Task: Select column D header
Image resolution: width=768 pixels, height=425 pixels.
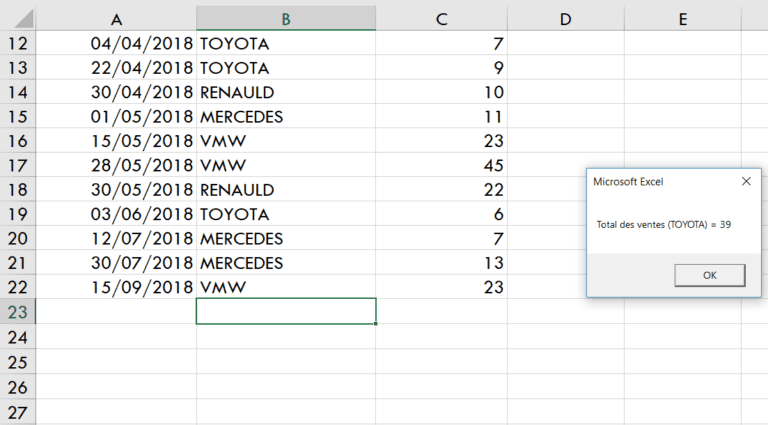Action: [566, 19]
